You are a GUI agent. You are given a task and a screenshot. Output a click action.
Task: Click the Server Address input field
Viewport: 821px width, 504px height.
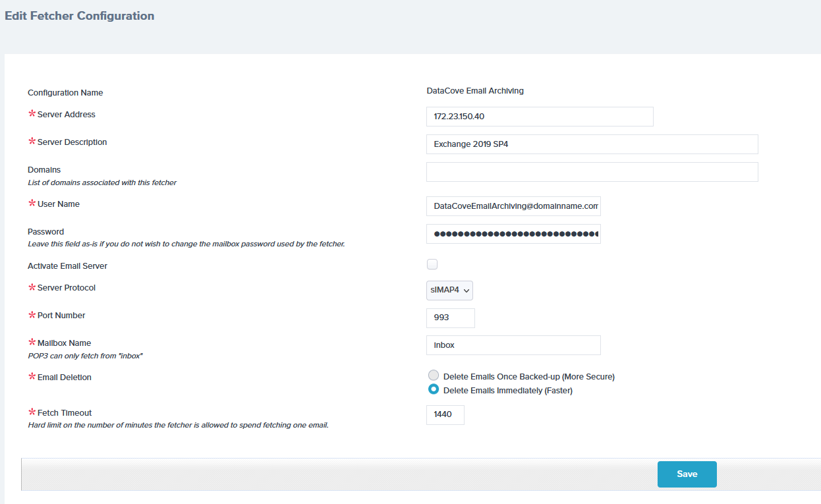point(540,117)
